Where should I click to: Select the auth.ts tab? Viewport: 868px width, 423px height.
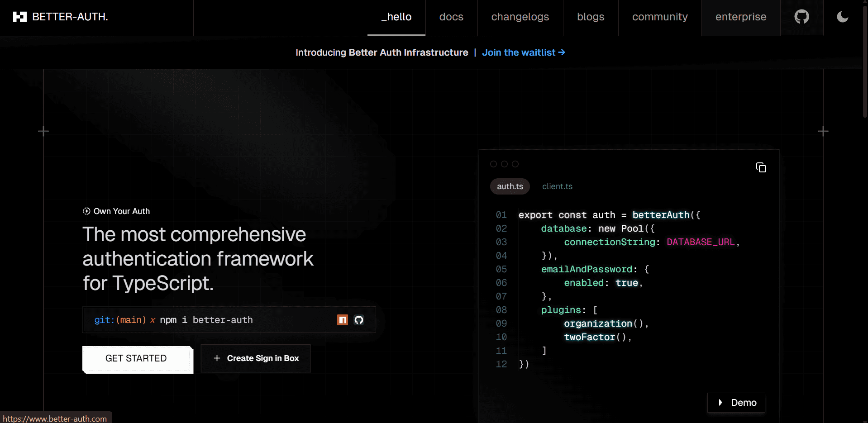pyautogui.click(x=510, y=186)
